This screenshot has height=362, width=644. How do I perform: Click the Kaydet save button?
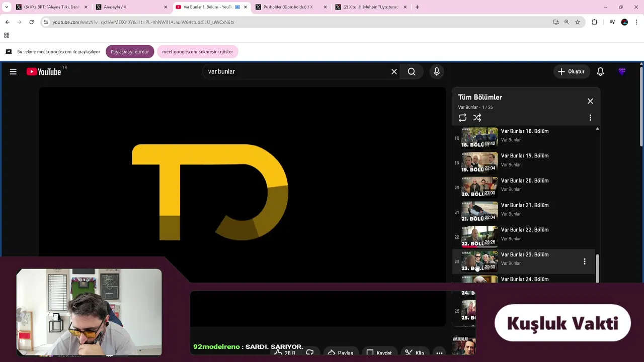coord(379,353)
